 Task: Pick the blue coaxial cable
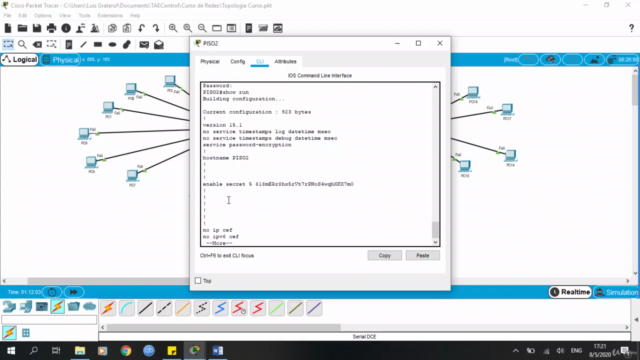220,308
